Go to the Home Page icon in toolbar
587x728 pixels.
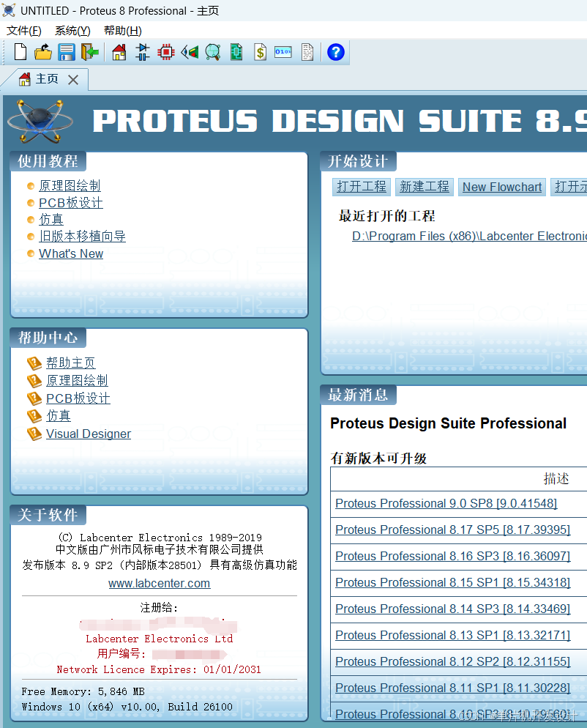coord(119,52)
